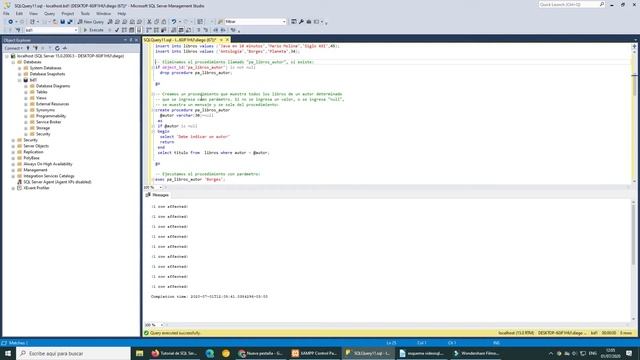This screenshot has width=640, height=360.
Task: Switch output to Results to File
Action: (188, 30)
